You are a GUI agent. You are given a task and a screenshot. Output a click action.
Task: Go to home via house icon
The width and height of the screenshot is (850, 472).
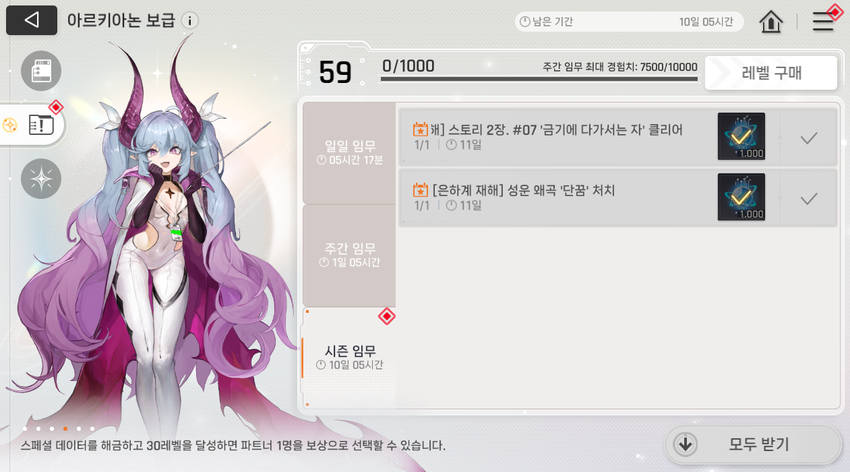[x=771, y=22]
